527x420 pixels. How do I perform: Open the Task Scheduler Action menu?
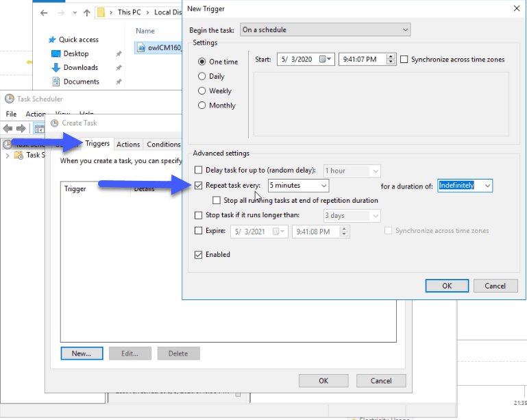click(x=35, y=114)
